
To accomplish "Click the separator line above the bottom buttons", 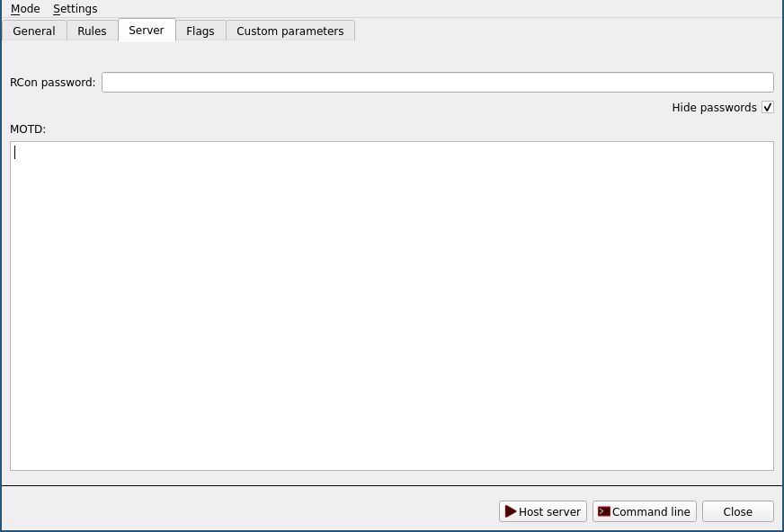I will click(x=392, y=486).
